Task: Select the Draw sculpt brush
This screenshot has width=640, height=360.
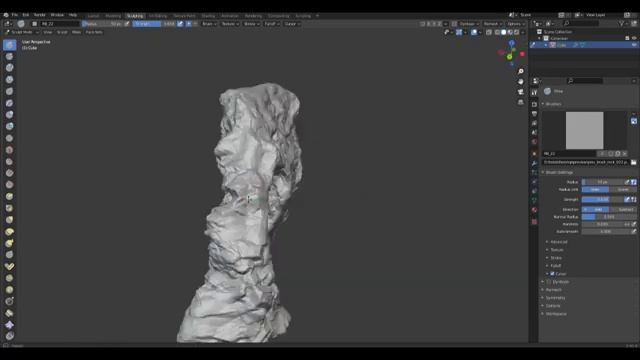Action: click(9, 44)
